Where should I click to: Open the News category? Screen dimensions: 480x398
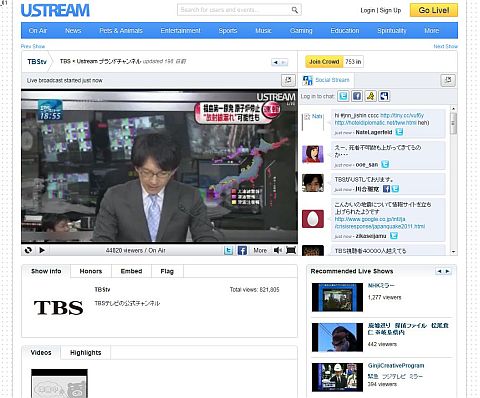click(x=73, y=31)
